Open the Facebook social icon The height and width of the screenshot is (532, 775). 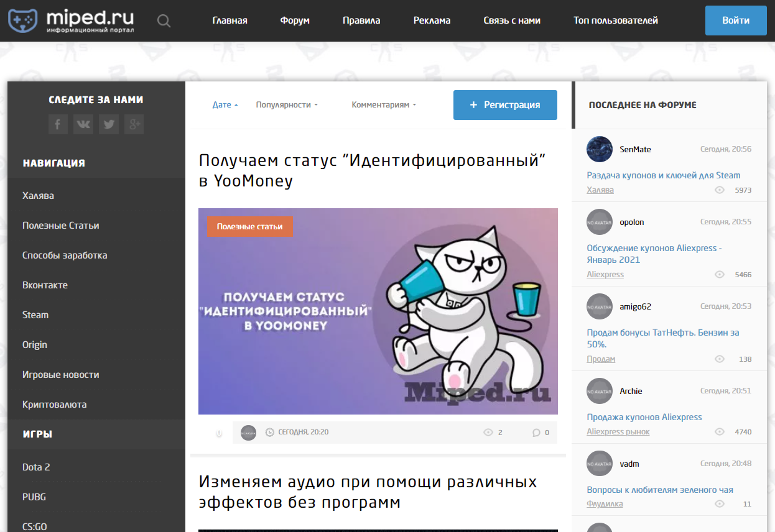tap(58, 124)
